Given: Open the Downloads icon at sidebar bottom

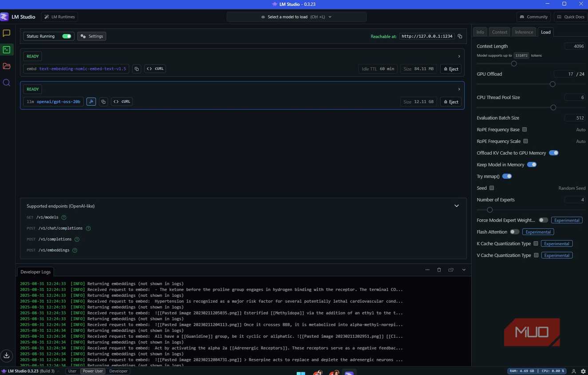Looking at the screenshot, I should tap(7, 355).
